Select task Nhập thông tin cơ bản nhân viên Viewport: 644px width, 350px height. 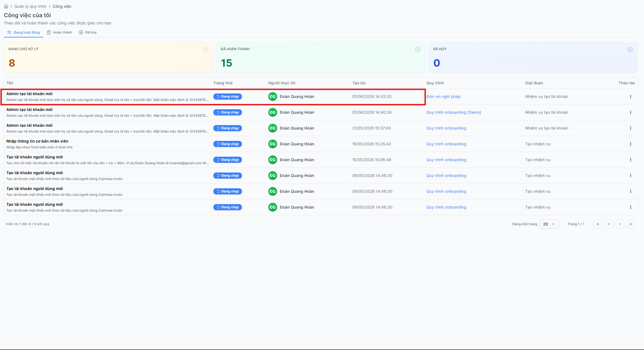(37, 141)
